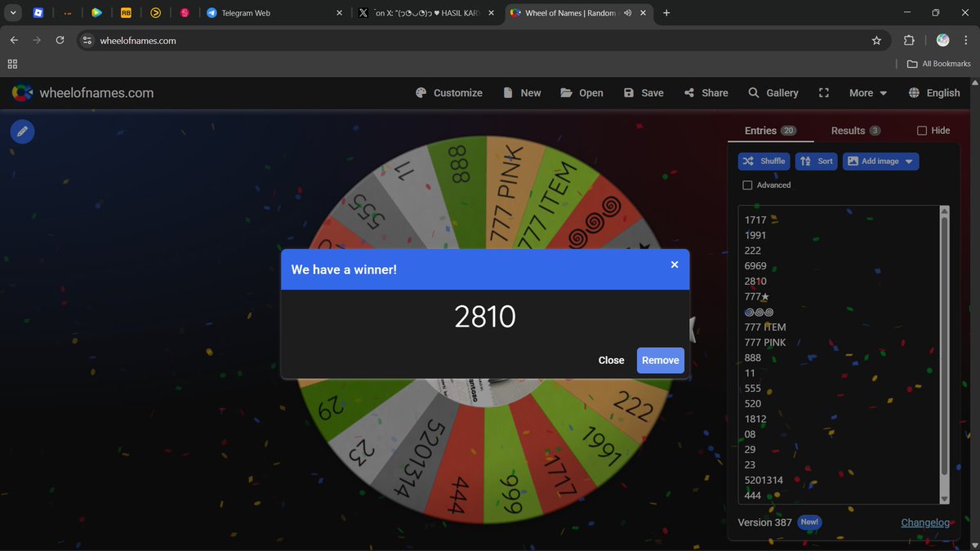980x551 pixels.
Task: Click the blue pencil edit button
Action: point(22,131)
